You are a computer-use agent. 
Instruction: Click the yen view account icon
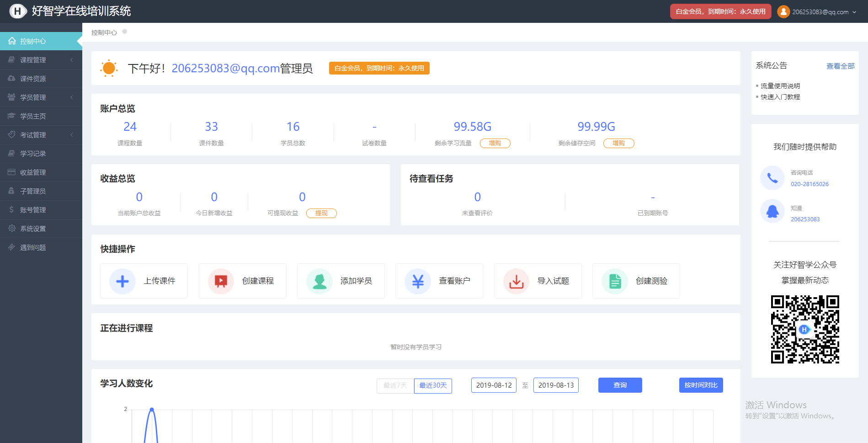418,281
